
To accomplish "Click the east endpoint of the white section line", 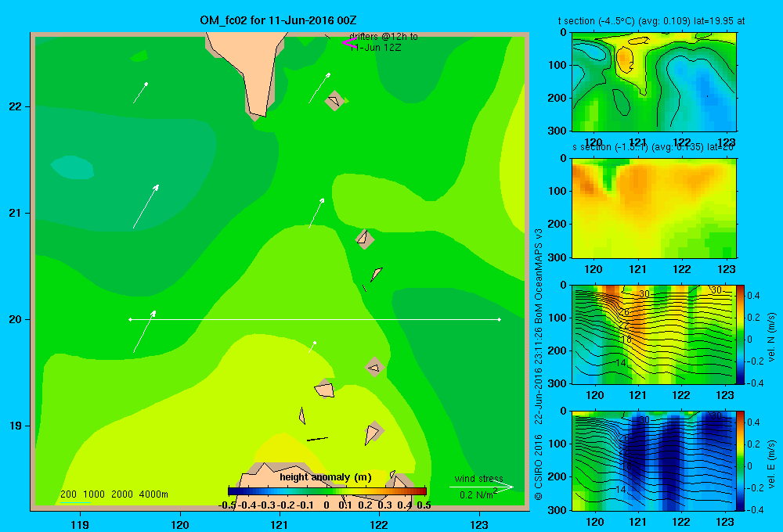I will 500,319.
